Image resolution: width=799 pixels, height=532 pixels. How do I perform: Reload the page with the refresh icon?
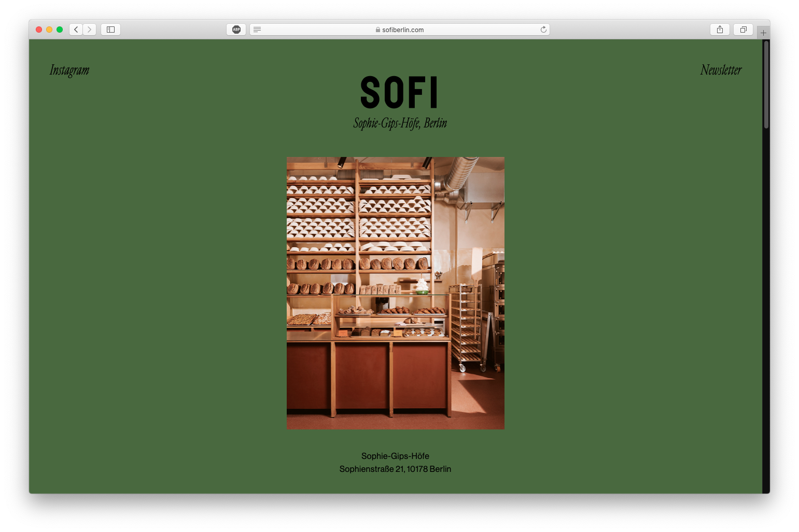543,30
